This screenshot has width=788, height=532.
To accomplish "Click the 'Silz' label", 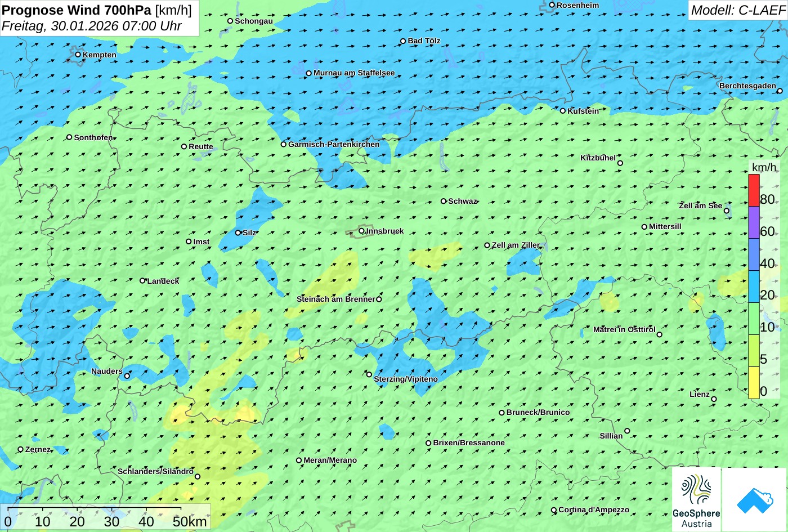I will pos(249,233).
